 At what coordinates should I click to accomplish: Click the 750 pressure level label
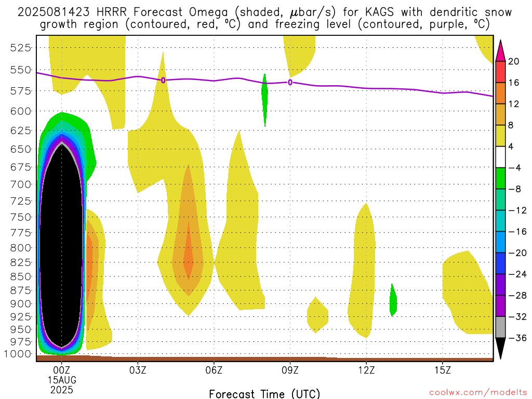[x=21, y=217]
